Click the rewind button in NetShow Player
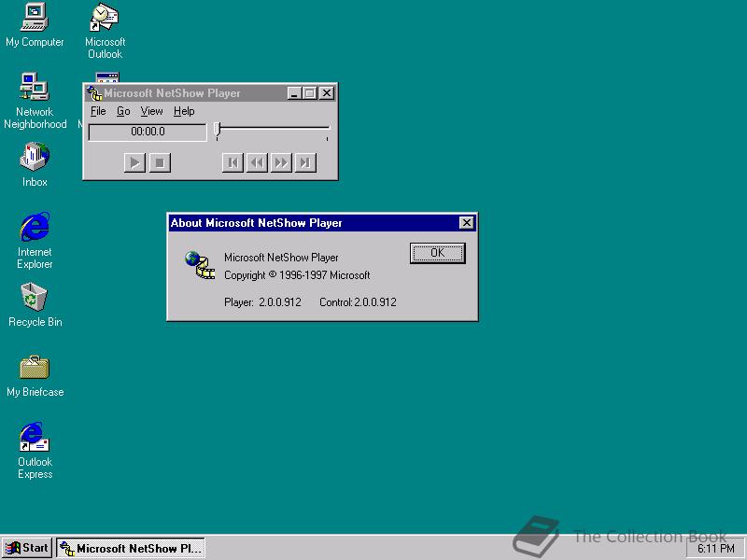This screenshot has width=747, height=560. pos(257,162)
